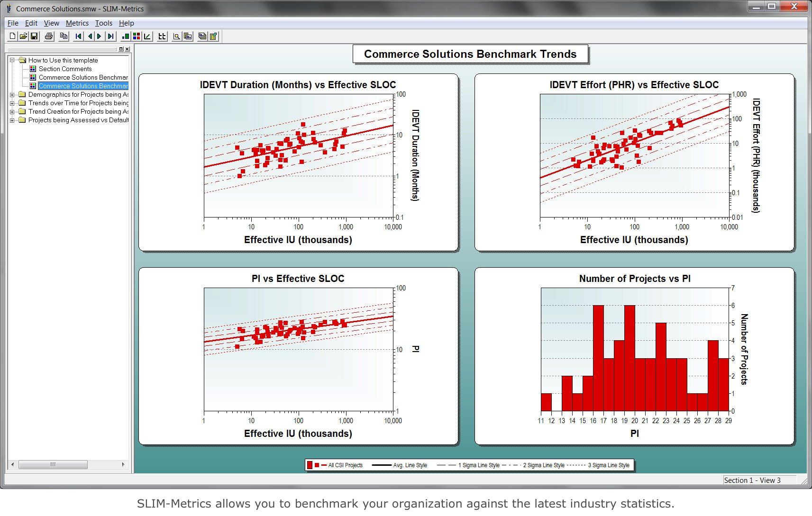Image resolution: width=812 pixels, height=516 pixels.
Task: Create a new file with toolbar icon
Action: pos(13,36)
